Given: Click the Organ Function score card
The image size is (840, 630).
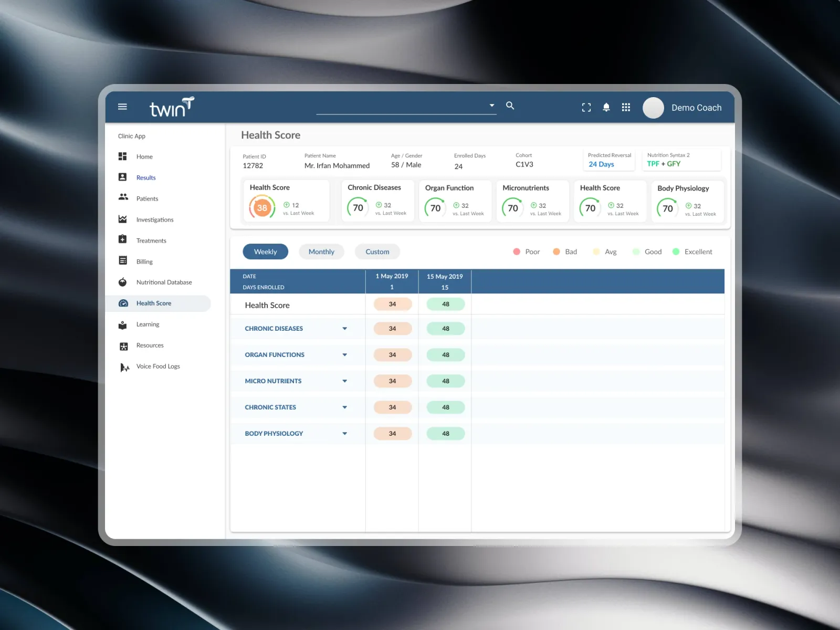Looking at the screenshot, I should [455, 201].
